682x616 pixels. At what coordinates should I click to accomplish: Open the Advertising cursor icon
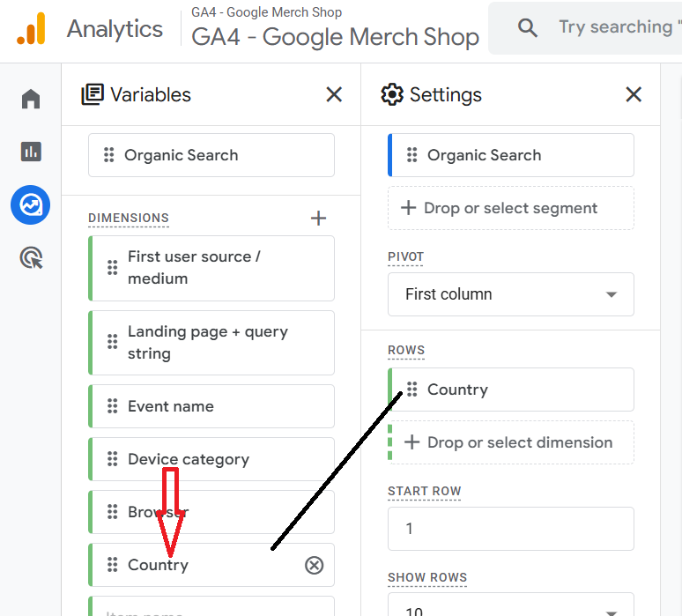click(x=31, y=258)
